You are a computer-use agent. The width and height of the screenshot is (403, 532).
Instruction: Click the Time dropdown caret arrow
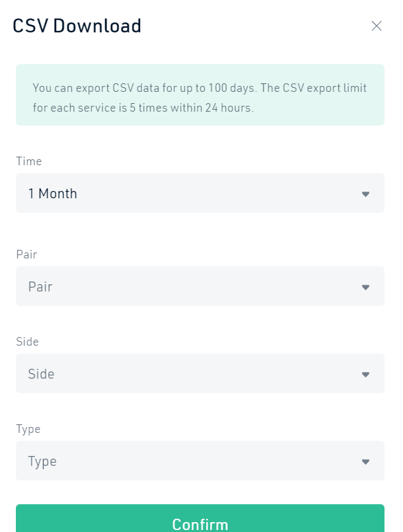point(365,194)
